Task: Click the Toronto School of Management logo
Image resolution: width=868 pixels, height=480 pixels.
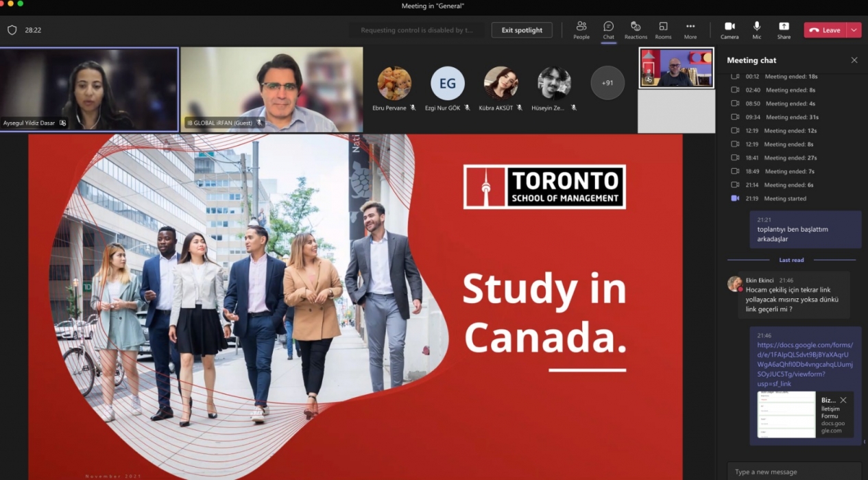Action: 544,187
